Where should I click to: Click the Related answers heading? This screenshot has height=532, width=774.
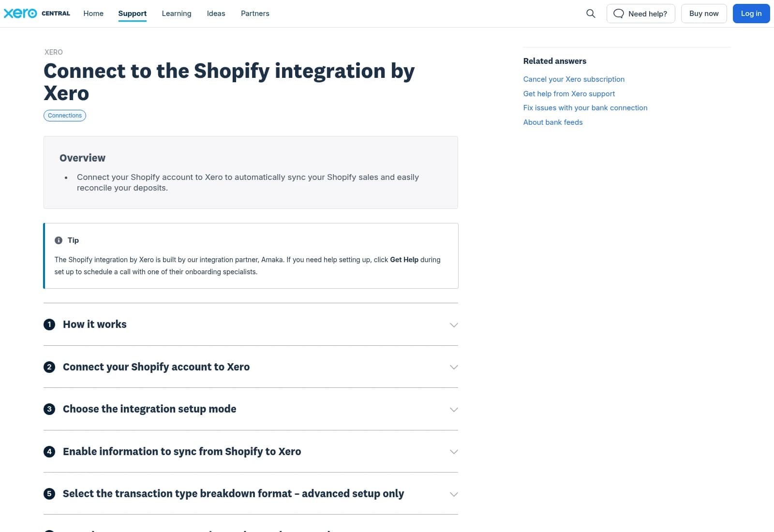[x=555, y=61]
